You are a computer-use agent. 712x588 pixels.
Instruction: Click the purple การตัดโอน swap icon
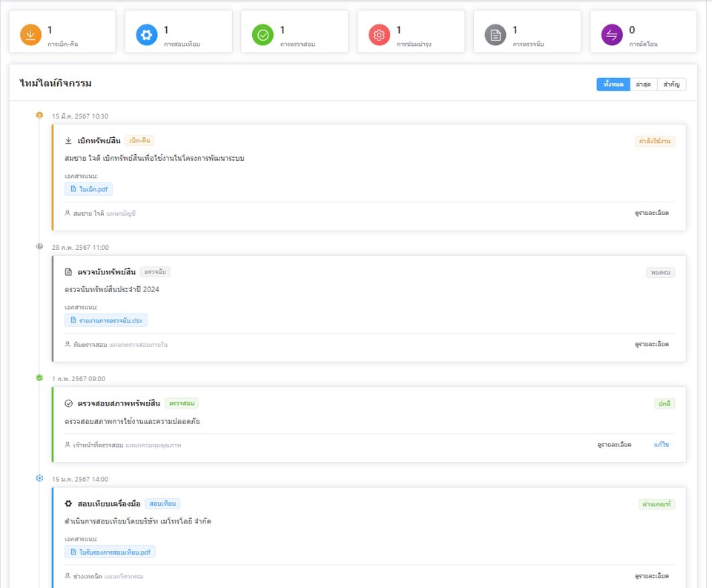tap(612, 35)
